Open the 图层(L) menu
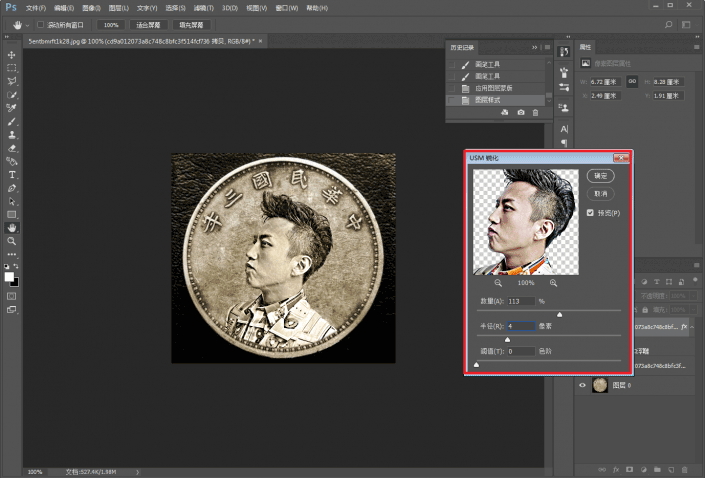 [119, 8]
